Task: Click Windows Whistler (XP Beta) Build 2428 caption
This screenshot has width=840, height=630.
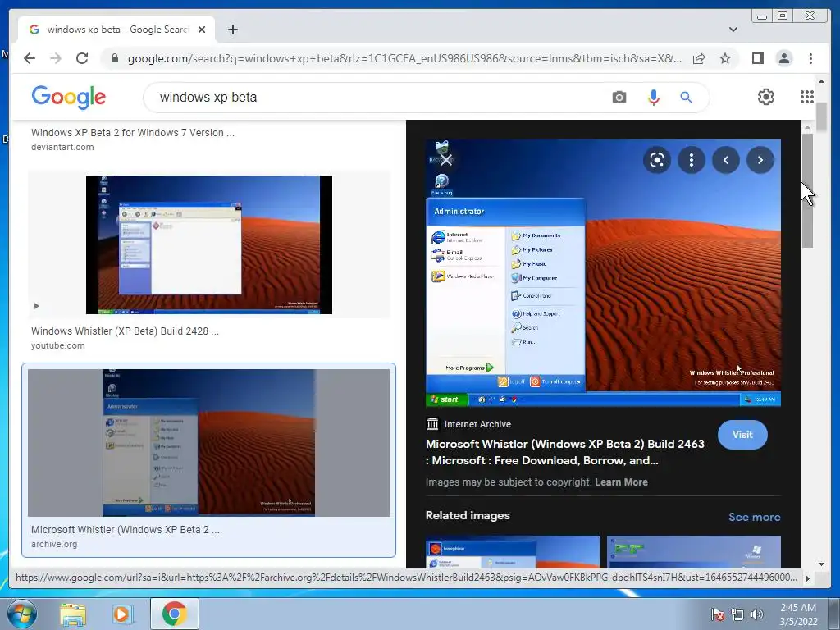Action: pyautogui.click(x=125, y=331)
